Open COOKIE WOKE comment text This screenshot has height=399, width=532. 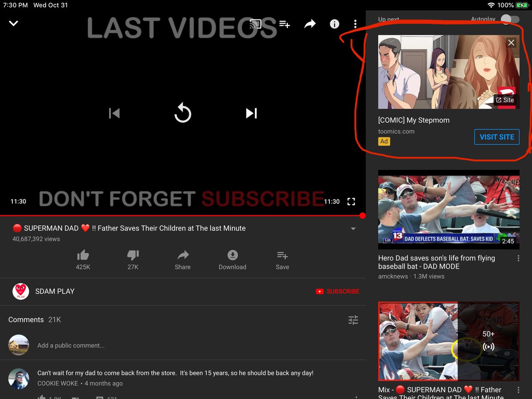coord(175,373)
